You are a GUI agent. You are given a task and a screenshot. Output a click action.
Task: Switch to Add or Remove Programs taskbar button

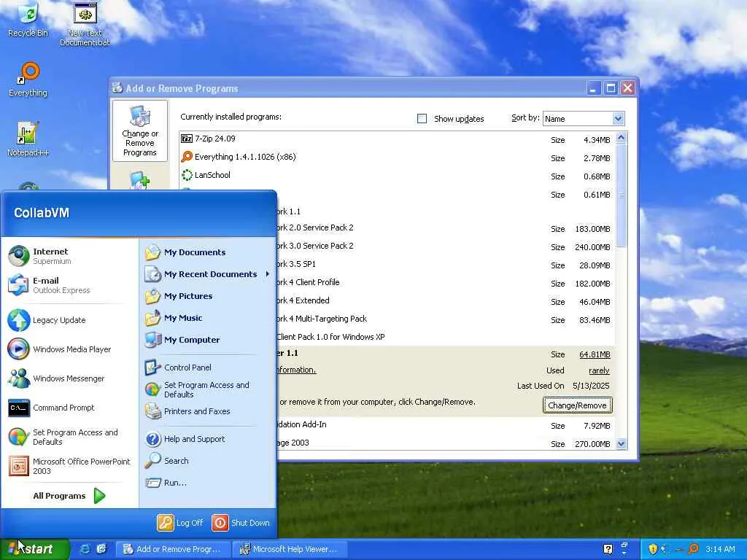pos(174,549)
